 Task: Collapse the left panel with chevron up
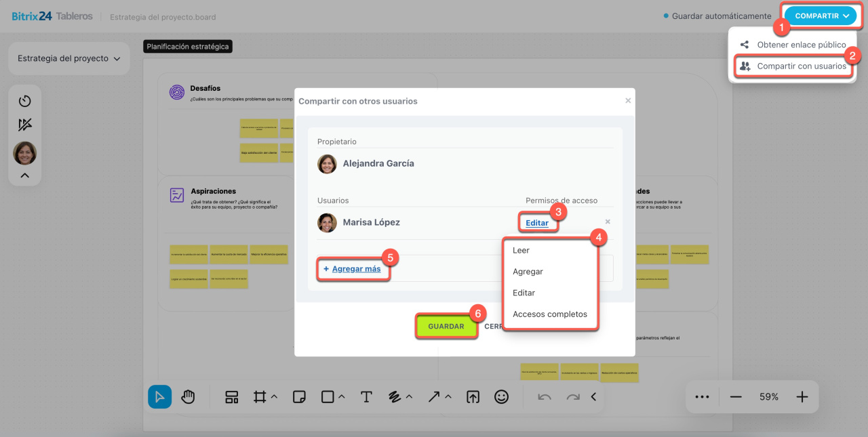(x=25, y=175)
